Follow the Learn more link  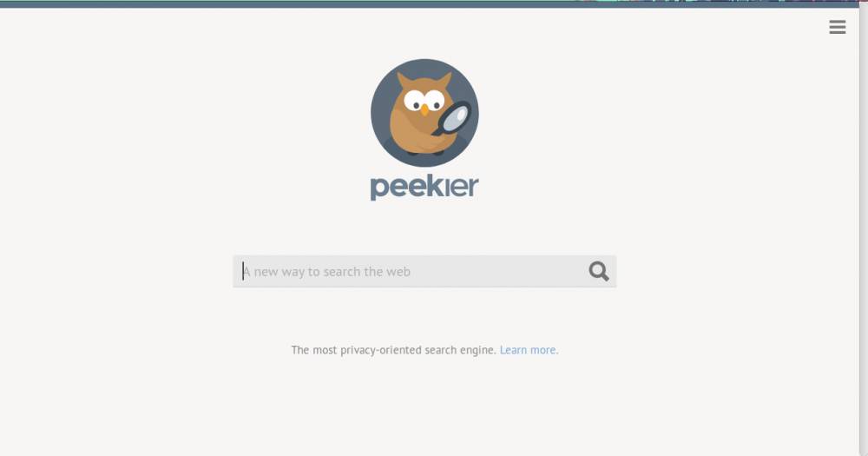point(529,350)
